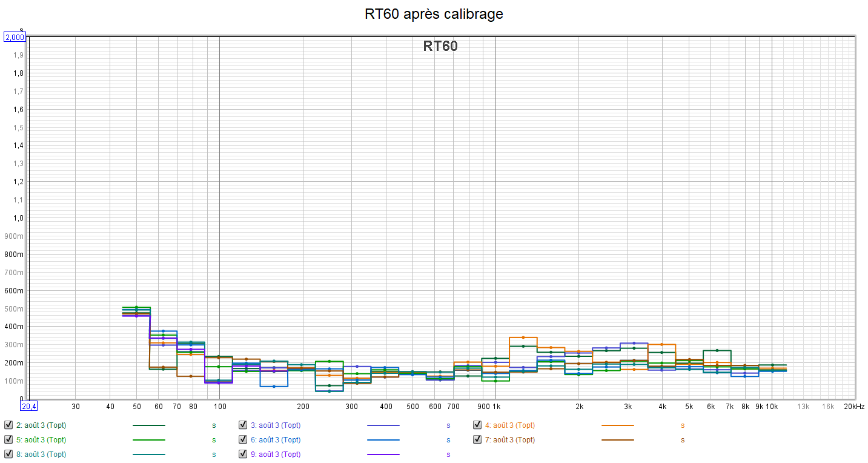This screenshot has width=868, height=463.
Task: Uncheck the '2: août 3 (Topt)' trace checkbox
Action: pos(8,425)
